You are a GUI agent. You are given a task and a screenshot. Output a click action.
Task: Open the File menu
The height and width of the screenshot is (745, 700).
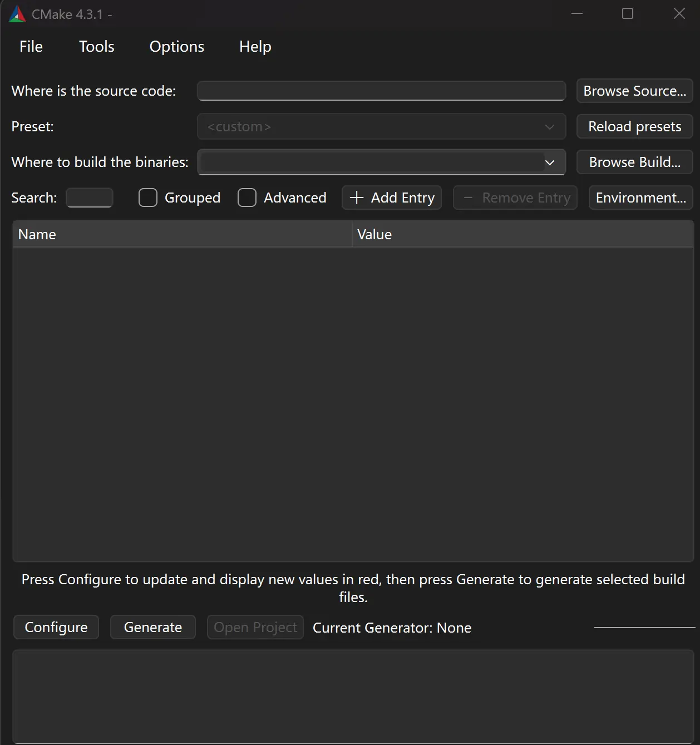pyautogui.click(x=31, y=47)
